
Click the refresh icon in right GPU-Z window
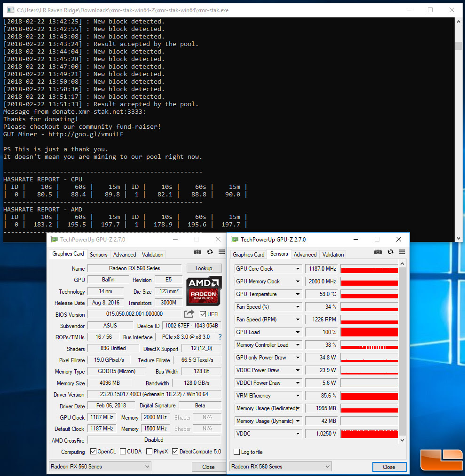(x=391, y=252)
